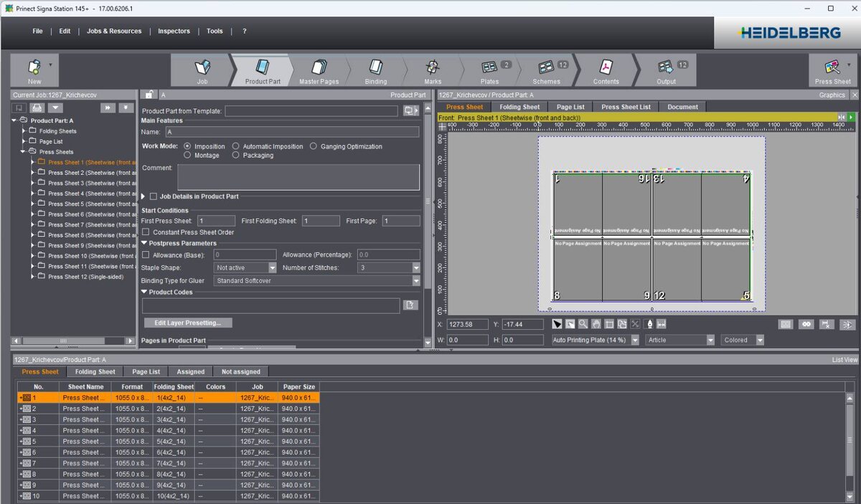Select row 5 in press sheet list

point(168,442)
